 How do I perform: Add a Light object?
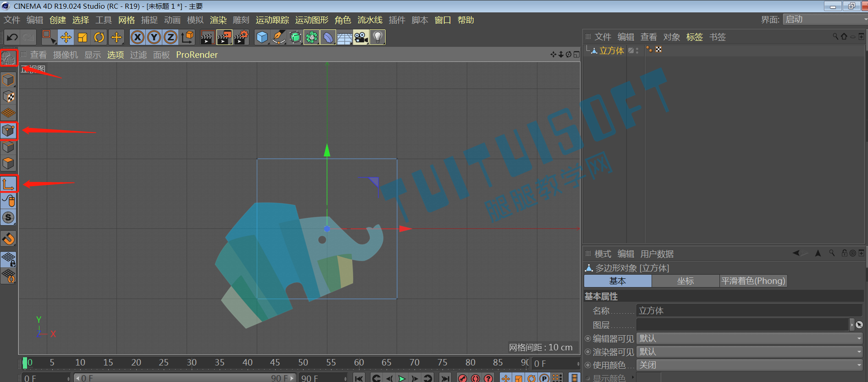pos(378,37)
